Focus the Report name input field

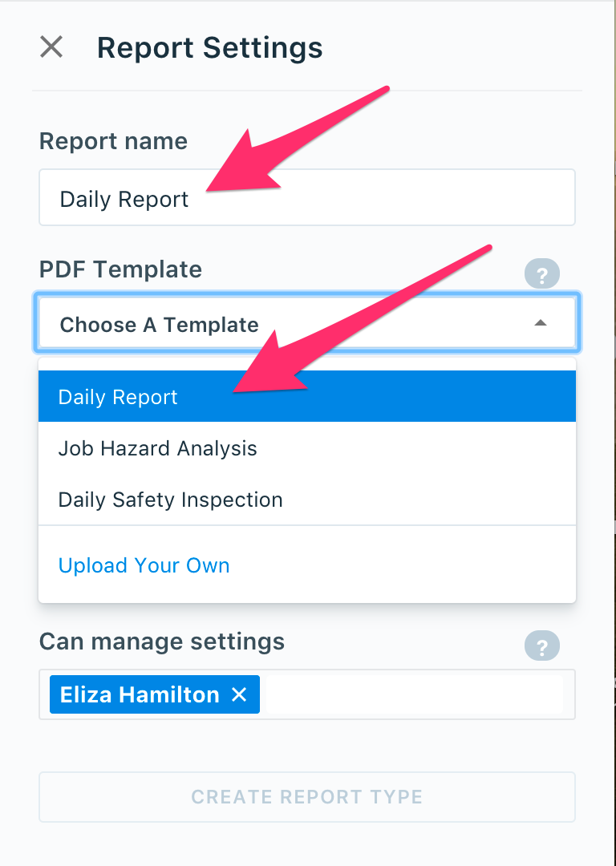[x=307, y=198]
